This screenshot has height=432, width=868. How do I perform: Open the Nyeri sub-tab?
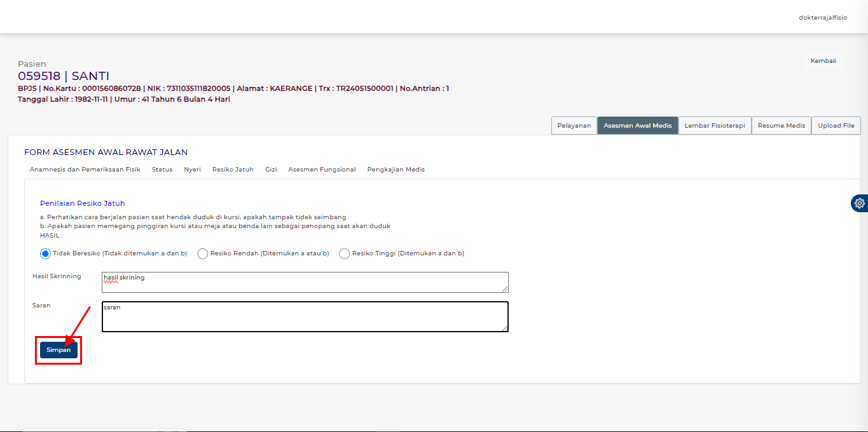[x=192, y=170]
